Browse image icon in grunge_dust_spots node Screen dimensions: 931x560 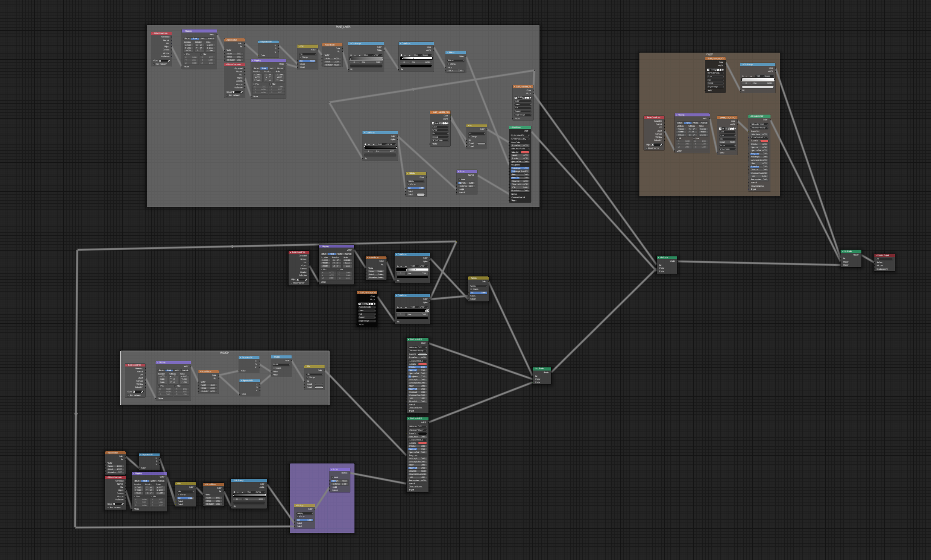click(720, 128)
